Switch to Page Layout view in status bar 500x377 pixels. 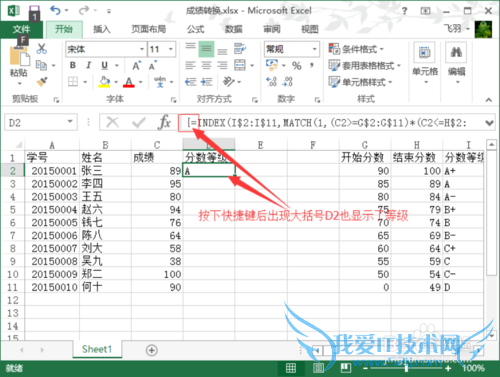click(x=318, y=368)
